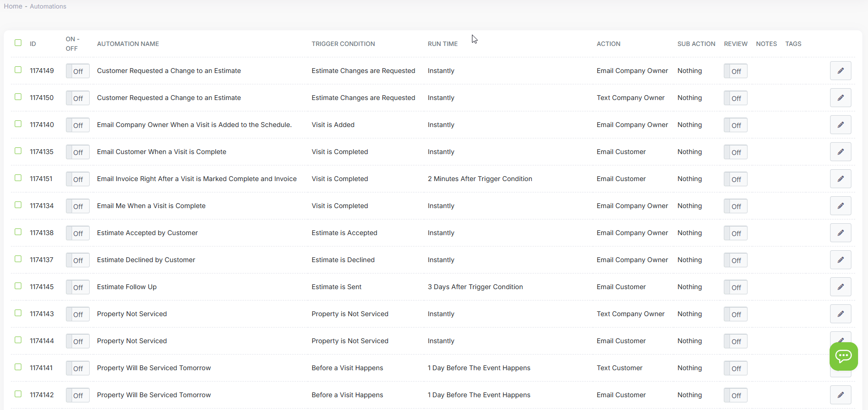The width and height of the screenshot is (868, 410).
Task: Click the Trigger Condition column header
Action: (343, 44)
